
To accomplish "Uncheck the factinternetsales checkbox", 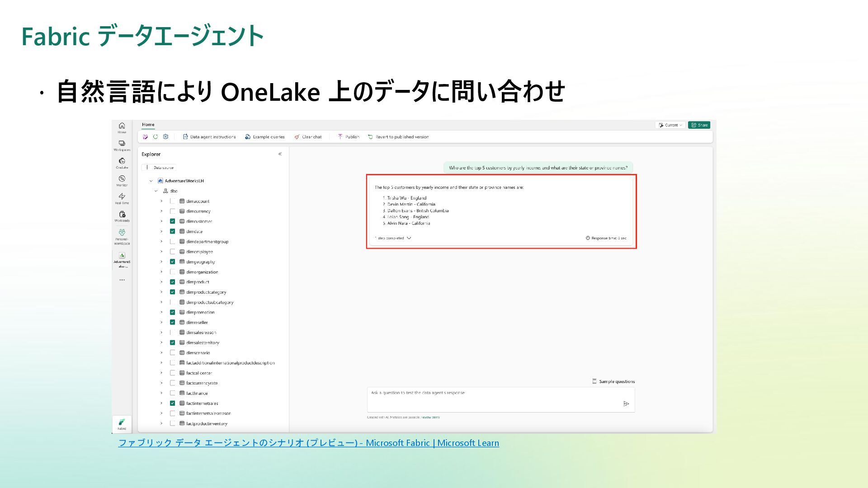I will click(x=172, y=403).
